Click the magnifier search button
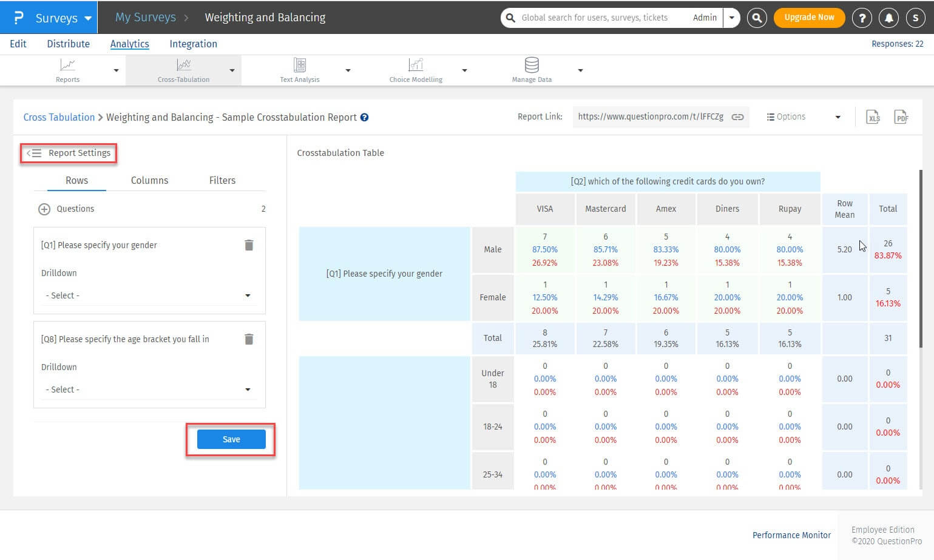This screenshot has height=560, width=934. [757, 18]
